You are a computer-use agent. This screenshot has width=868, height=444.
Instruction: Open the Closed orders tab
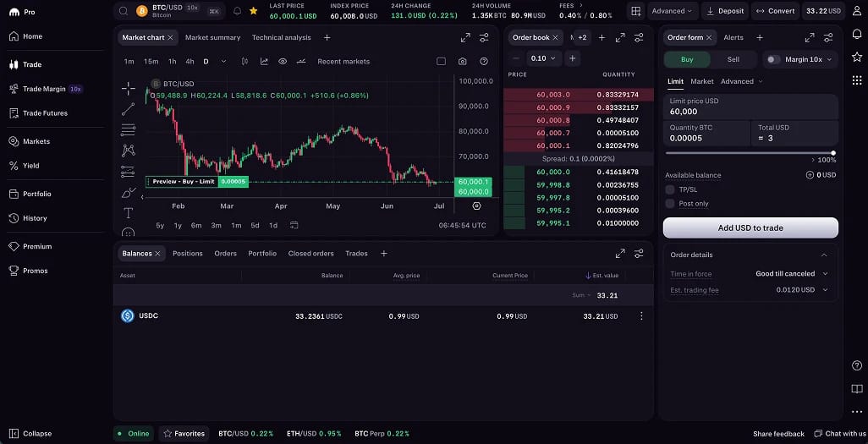point(310,254)
